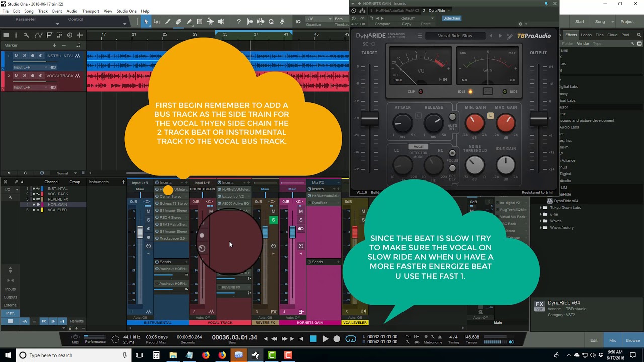This screenshot has width=644, height=362.
Task: Adjust the DynaRide TARGET slider handle
Action: pos(370,119)
